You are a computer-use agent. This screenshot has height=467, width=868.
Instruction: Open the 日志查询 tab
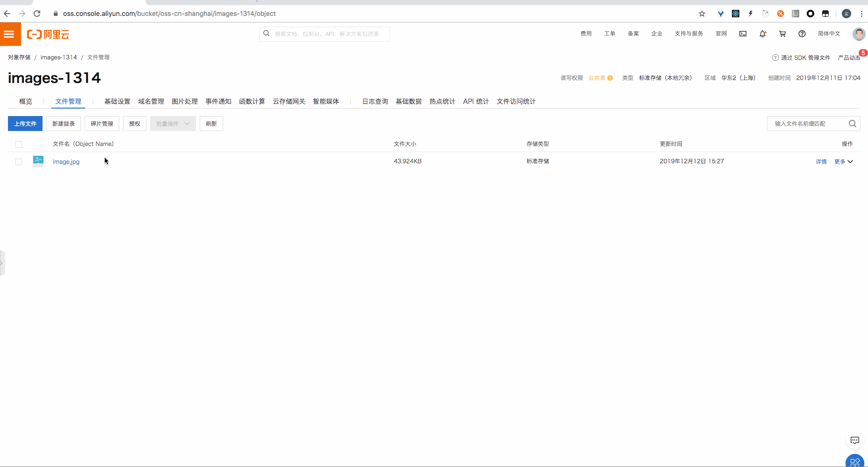375,102
